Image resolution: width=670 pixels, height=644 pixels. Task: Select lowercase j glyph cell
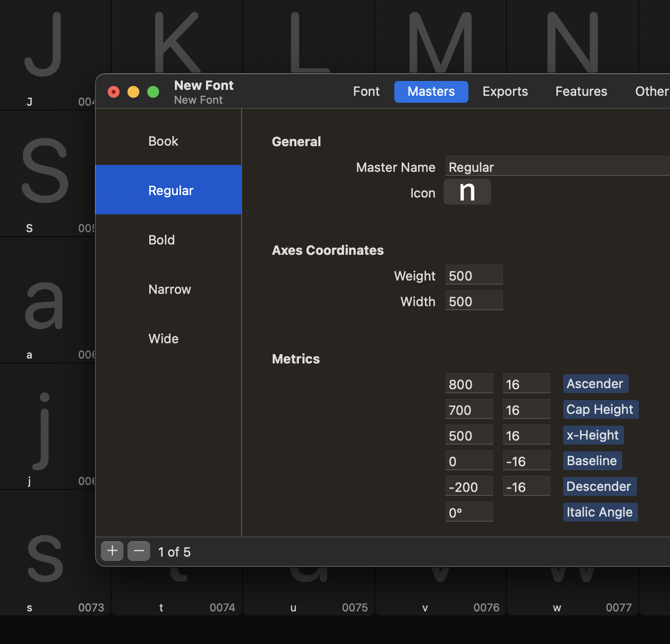tap(47, 426)
